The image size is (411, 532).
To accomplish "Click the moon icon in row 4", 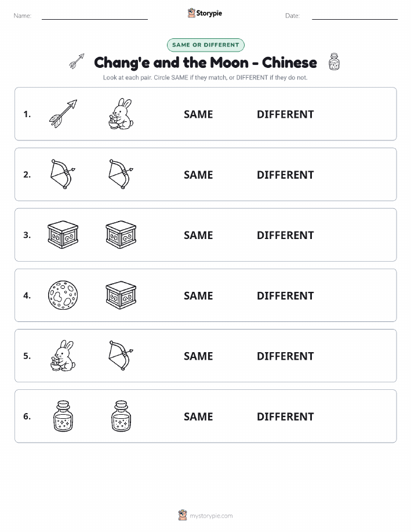I will (63, 295).
